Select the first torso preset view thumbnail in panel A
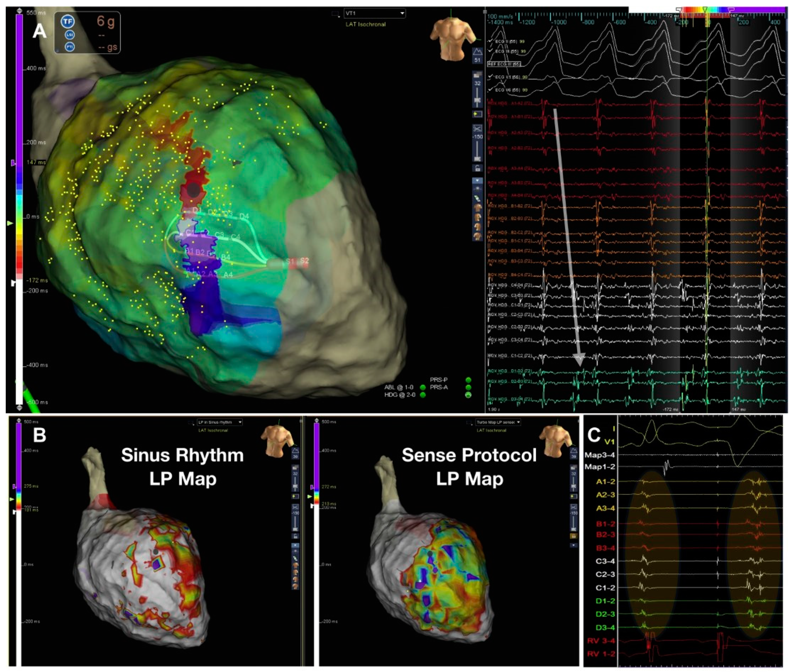Viewport: 794px width, 672px height. tap(477, 208)
